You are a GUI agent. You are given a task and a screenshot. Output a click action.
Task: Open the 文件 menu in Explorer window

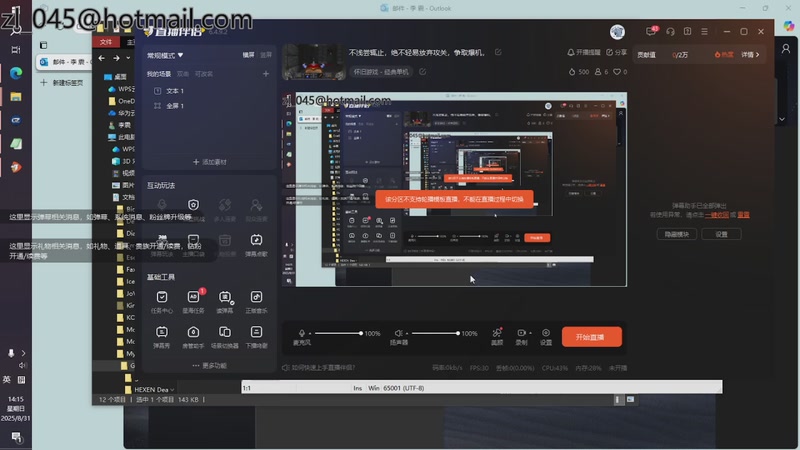click(x=106, y=42)
